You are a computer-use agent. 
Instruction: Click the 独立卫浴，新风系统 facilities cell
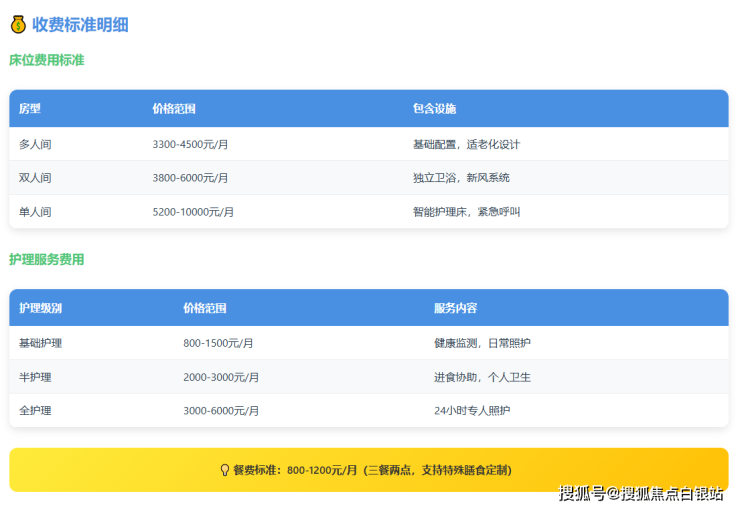[461, 178]
